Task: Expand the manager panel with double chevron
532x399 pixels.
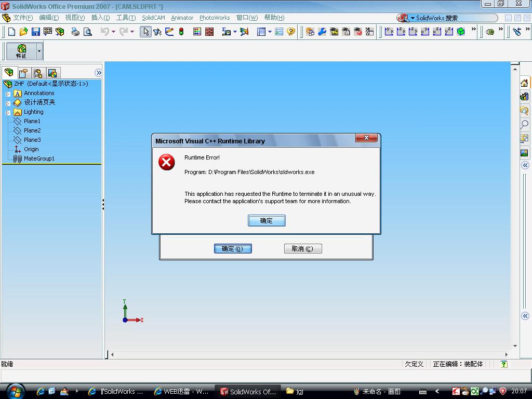Action: tap(98, 73)
